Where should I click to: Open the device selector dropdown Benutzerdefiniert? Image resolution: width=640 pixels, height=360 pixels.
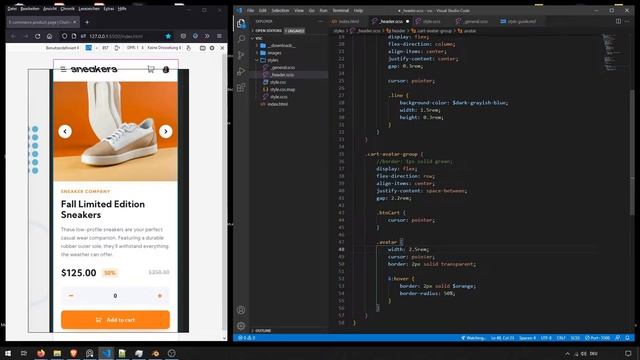click(62, 48)
